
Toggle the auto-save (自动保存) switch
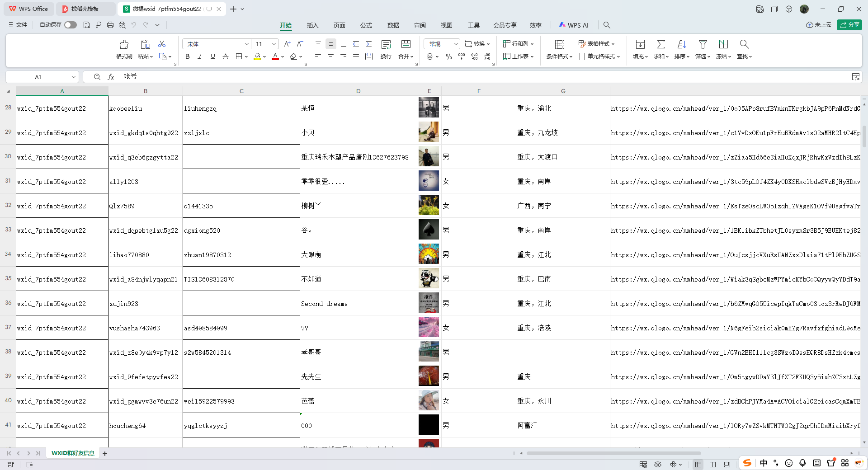[x=70, y=25]
